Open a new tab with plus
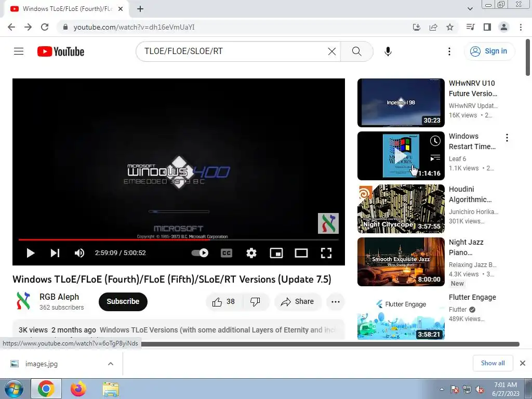Viewport: 532px width, 399px height. point(140,9)
